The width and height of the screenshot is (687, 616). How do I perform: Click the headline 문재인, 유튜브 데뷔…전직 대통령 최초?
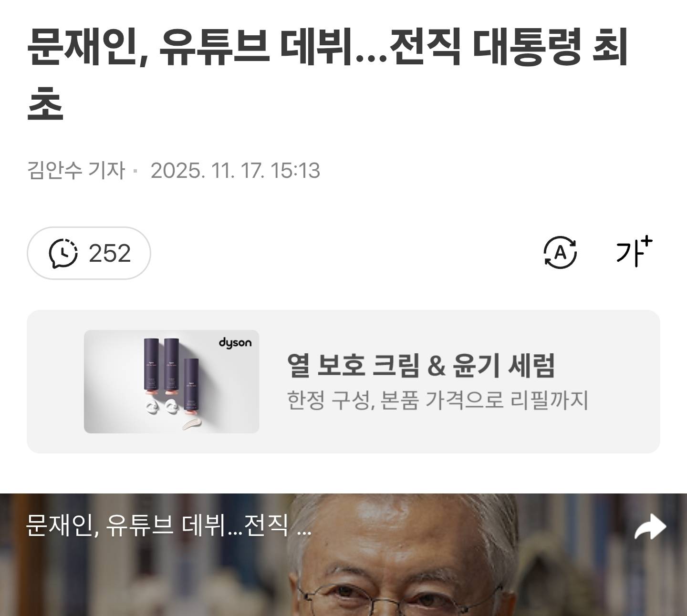327,73
